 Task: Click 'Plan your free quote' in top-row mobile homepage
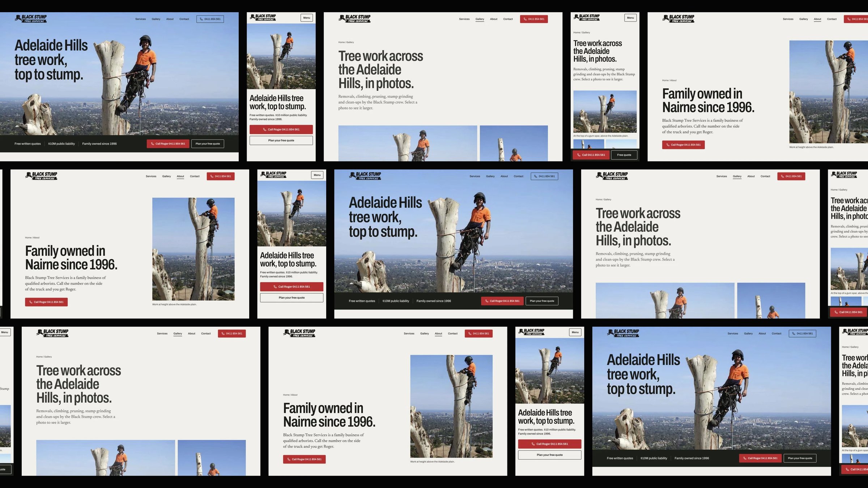click(281, 141)
